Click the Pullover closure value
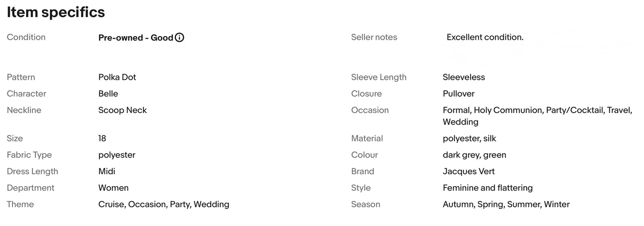The image size is (644, 226). pyautogui.click(x=459, y=94)
